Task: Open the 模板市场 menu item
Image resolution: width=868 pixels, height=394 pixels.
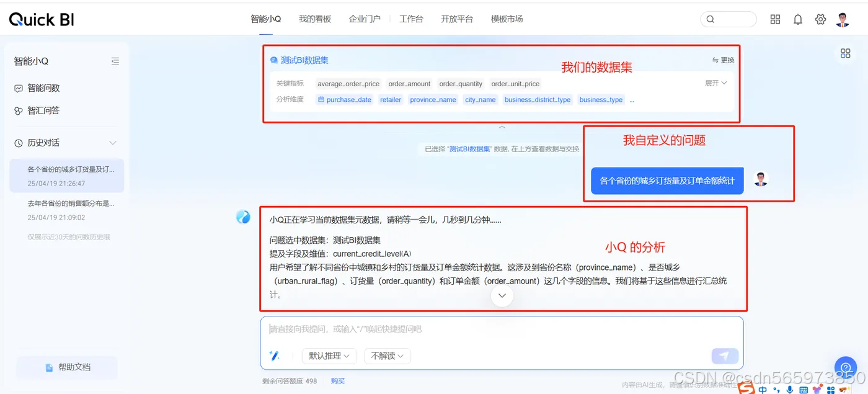Action: [506, 19]
